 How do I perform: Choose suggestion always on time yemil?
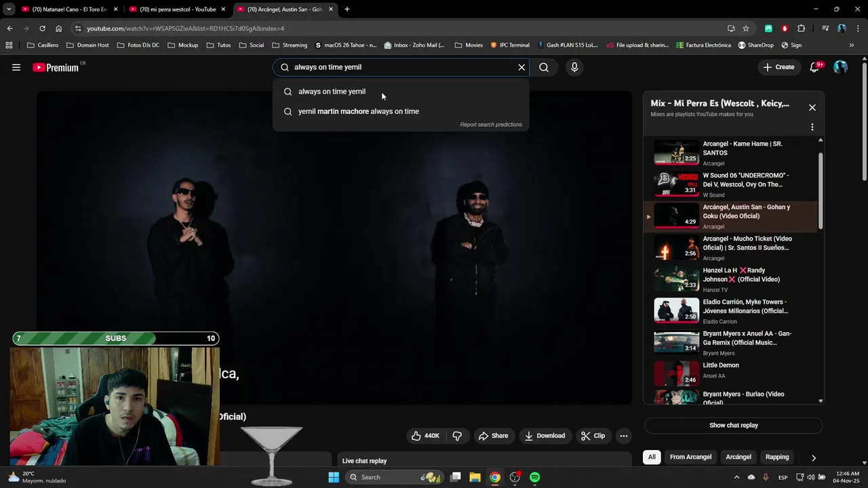401,91
